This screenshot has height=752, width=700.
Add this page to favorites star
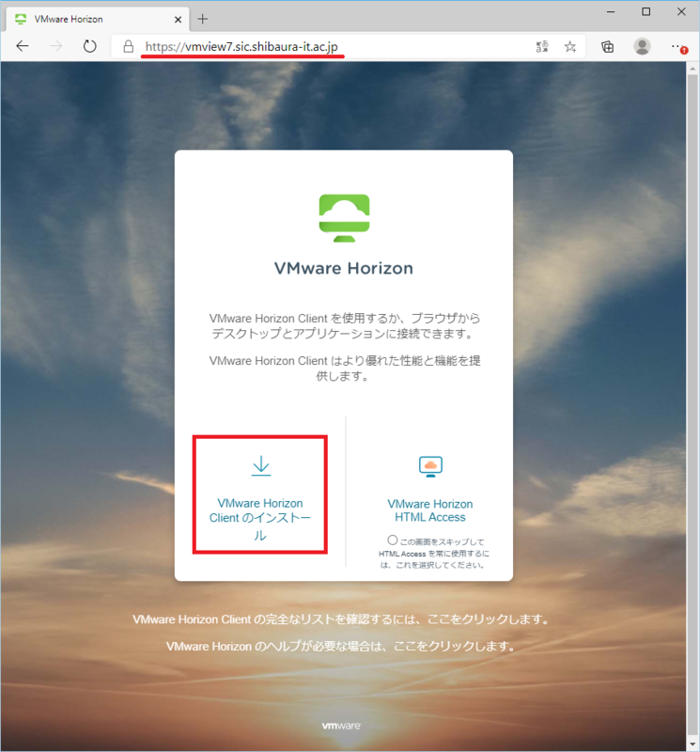click(570, 46)
